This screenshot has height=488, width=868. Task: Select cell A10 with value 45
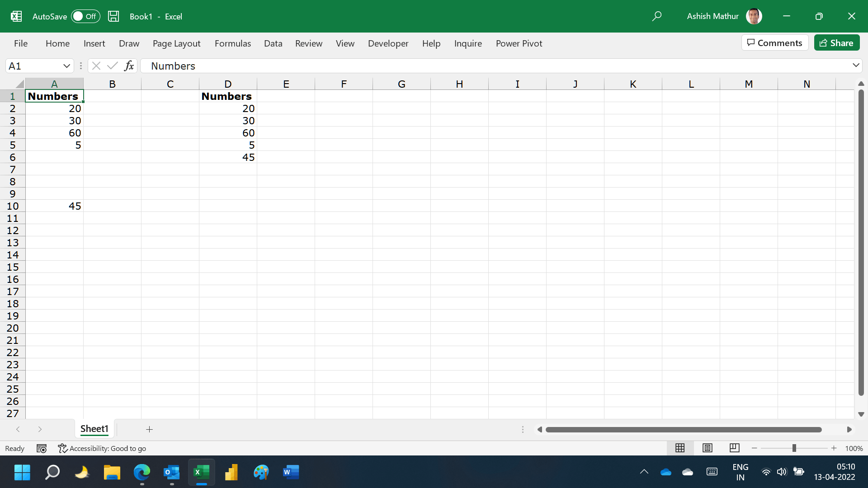tap(54, 206)
